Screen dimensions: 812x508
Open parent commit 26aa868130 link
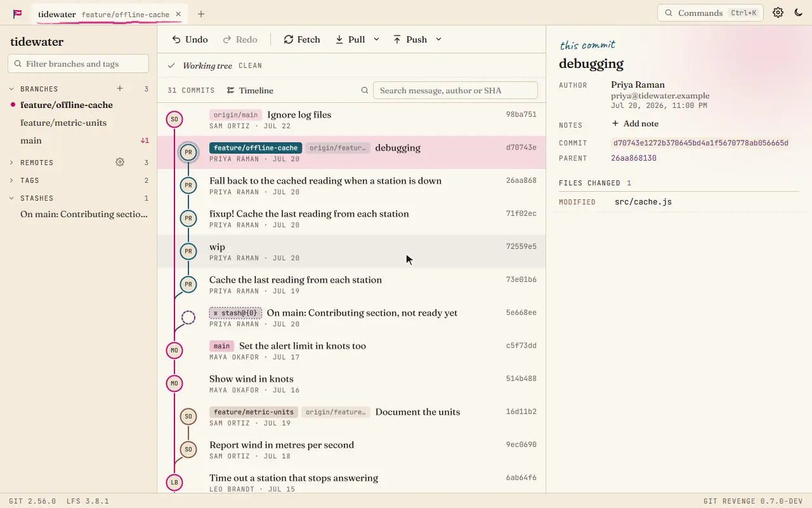[x=634, y=158]
